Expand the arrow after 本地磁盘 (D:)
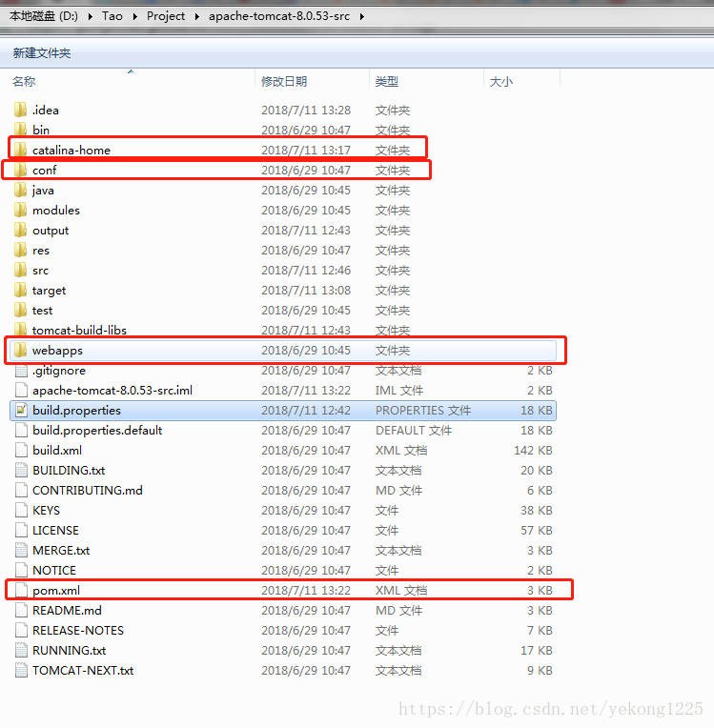This screenshot has height=728, width=714. pyautogui.click(x=91, y=17)
